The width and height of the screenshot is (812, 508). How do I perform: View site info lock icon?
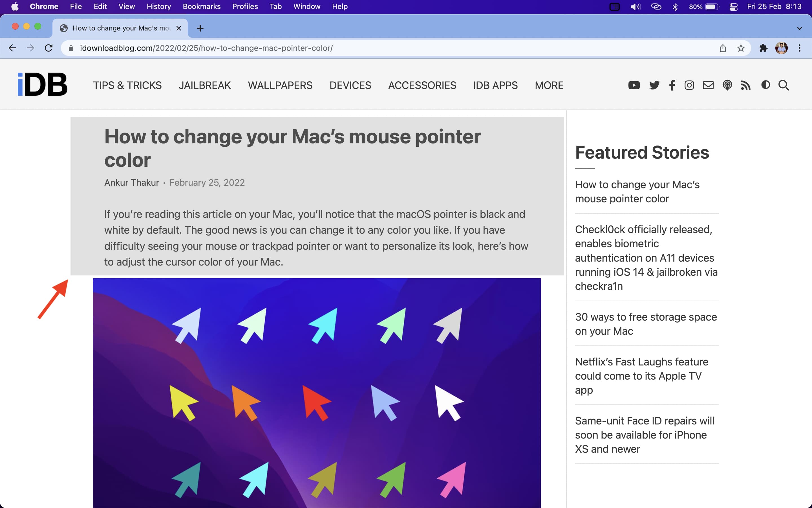tap(71, 48)
